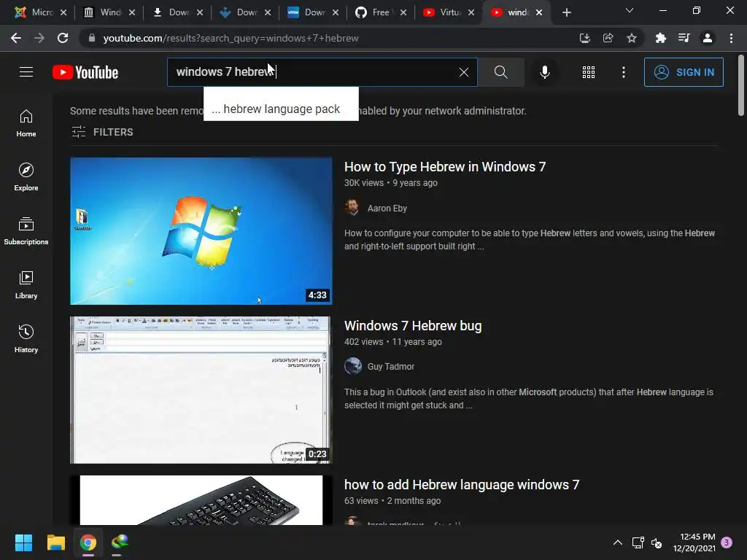
Task: Open Subscriptions in the sidebar
Action: [x=26, y=231]
